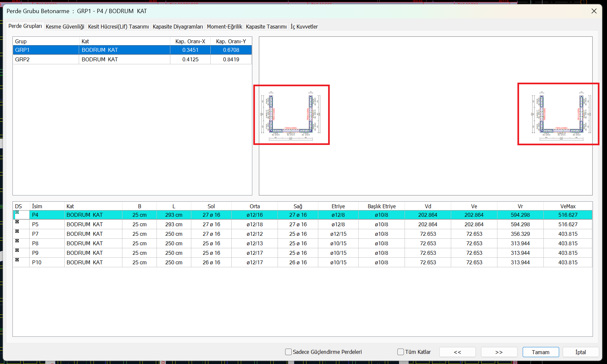Open Kesit Hücresi(Lif) Tasarımı tab

click(118, 27)
